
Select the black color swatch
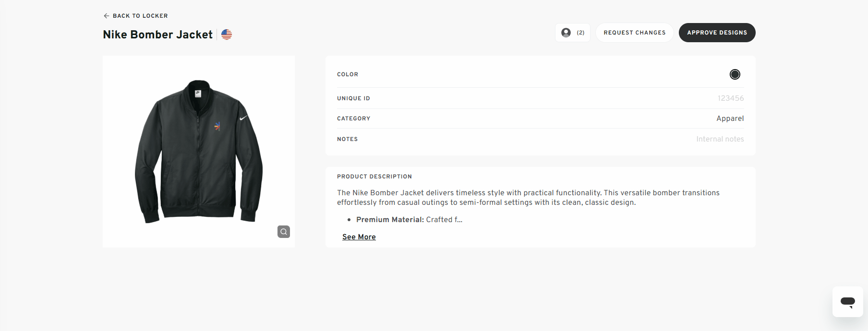[x=735, y=74]
